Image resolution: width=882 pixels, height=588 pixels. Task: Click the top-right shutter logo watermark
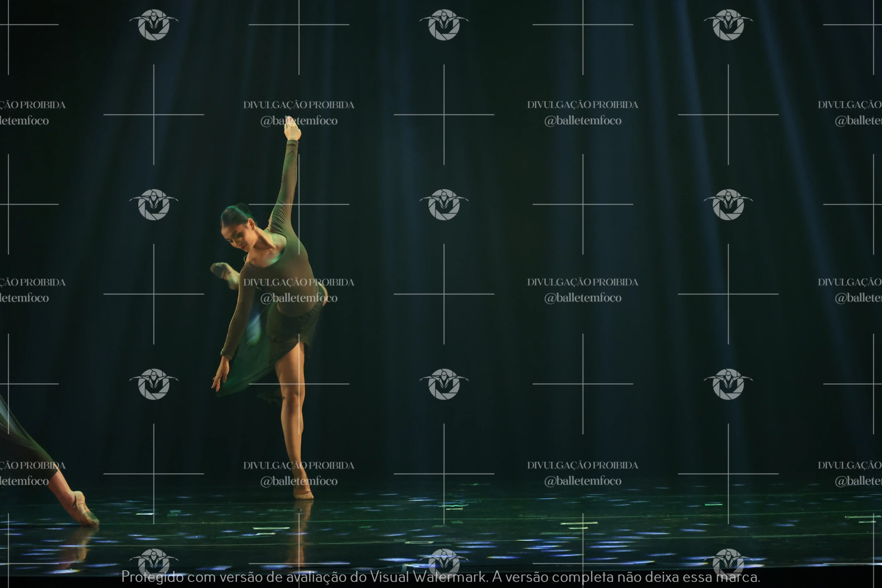pos(728,25)
